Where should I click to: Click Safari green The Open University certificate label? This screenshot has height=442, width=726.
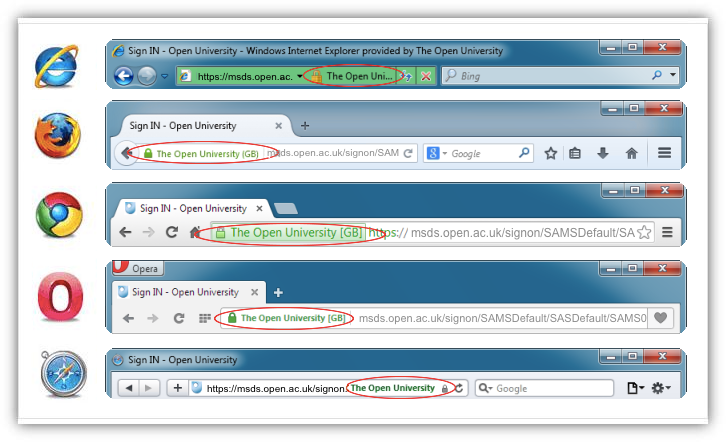pyautogui.click(x=393, y=388)
